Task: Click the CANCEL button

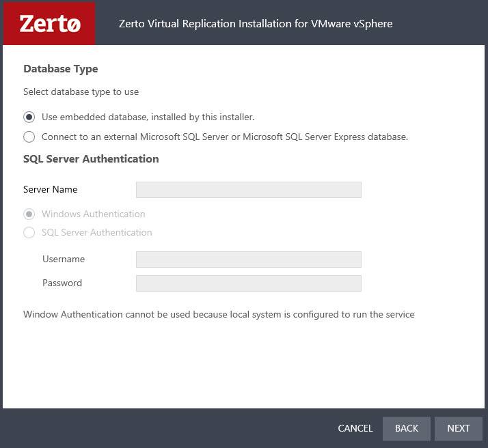Action: pos(355,428)
